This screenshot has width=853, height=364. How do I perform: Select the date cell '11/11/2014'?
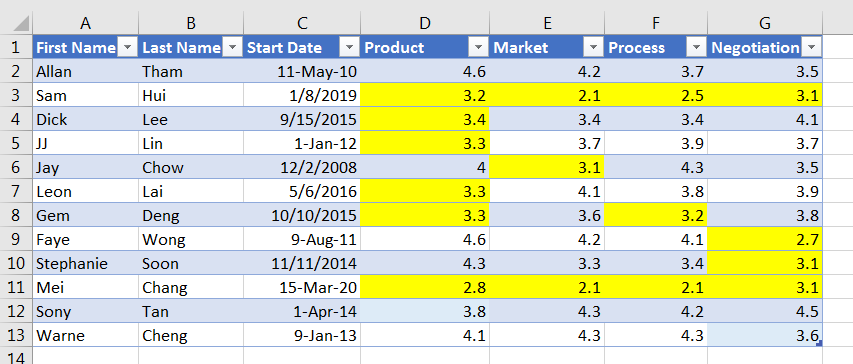tap(302, 263)
